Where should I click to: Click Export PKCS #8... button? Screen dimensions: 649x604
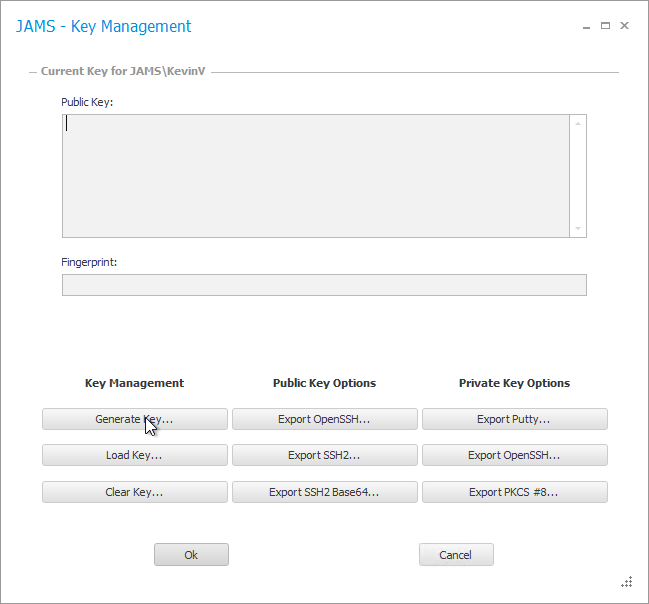514,492
